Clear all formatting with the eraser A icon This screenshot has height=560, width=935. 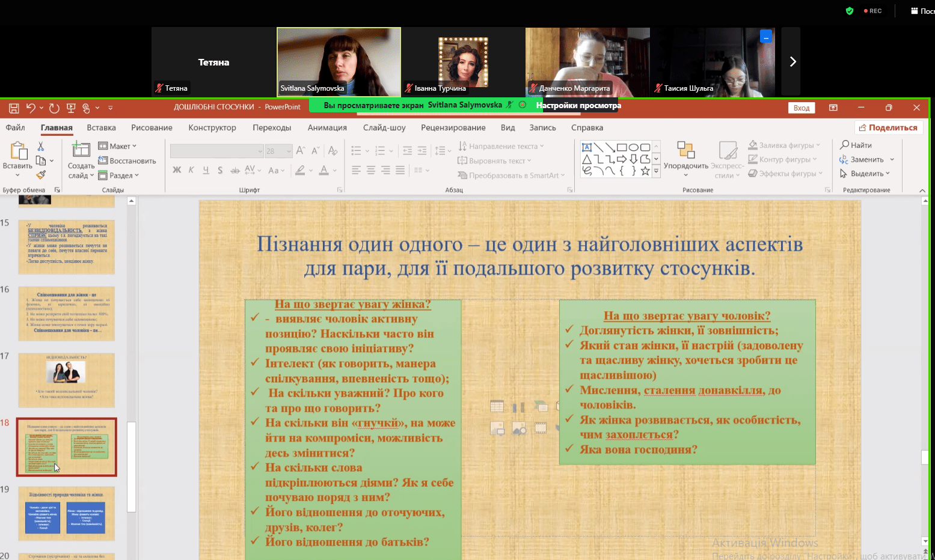click(333, 151)
